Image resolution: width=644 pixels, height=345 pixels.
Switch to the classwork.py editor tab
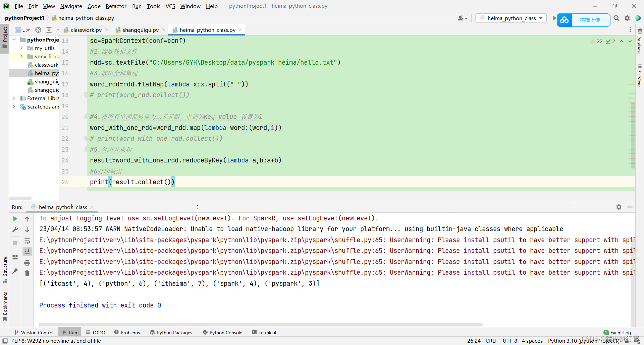point(86,30)
